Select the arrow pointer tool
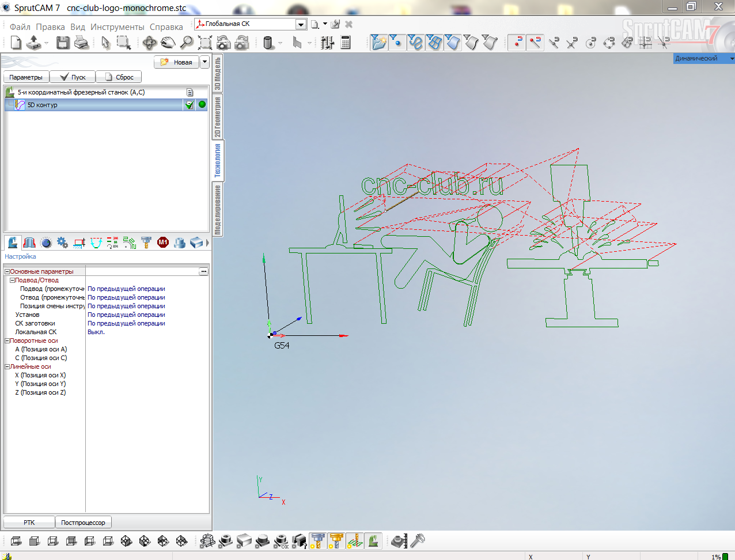The width and height of the screenshot is (735, 560). 105,43
